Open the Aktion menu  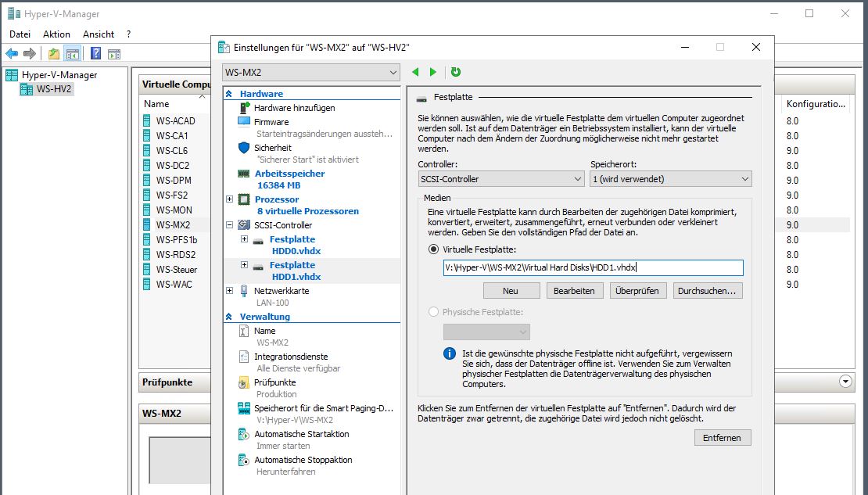(56, 34)
